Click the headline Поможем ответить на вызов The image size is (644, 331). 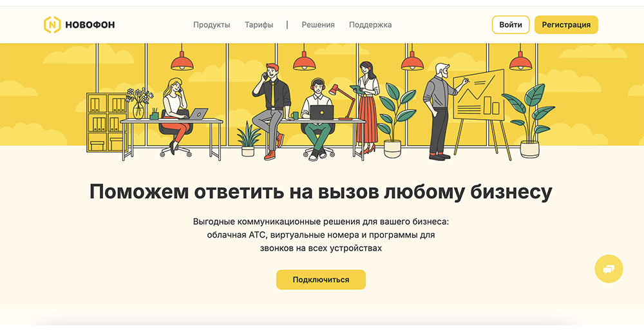(321, 192)
